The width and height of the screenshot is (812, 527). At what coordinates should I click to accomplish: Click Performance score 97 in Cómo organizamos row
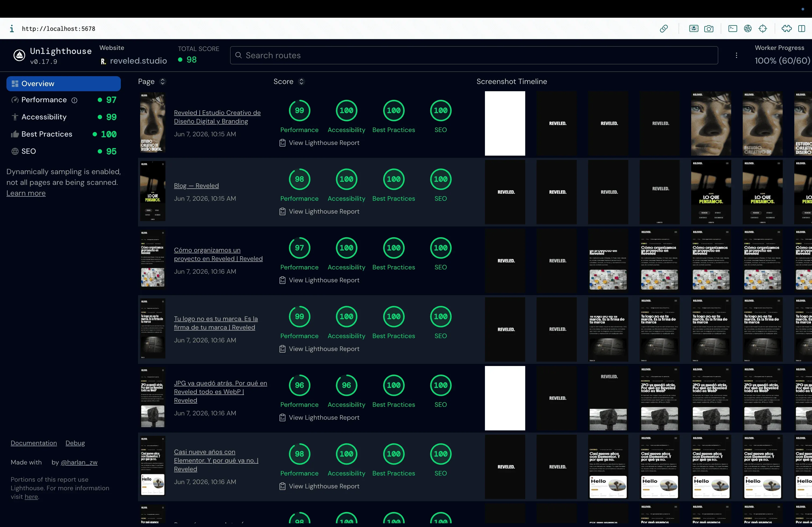(x=299, y=248)
